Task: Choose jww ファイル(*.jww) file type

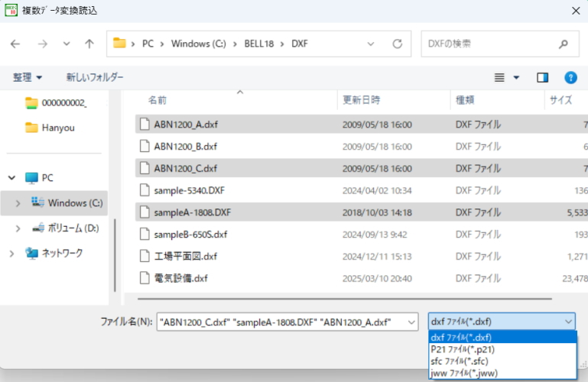Action: click(461, 372)
